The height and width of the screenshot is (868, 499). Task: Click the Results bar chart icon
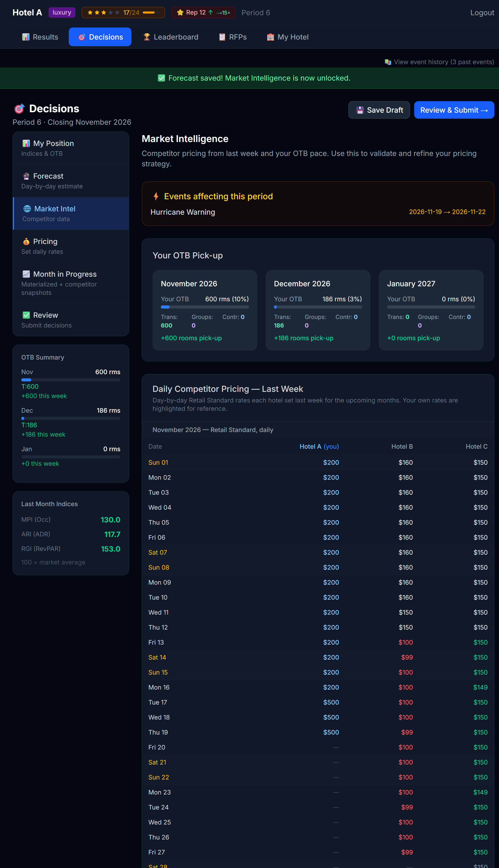coord(26,37)
